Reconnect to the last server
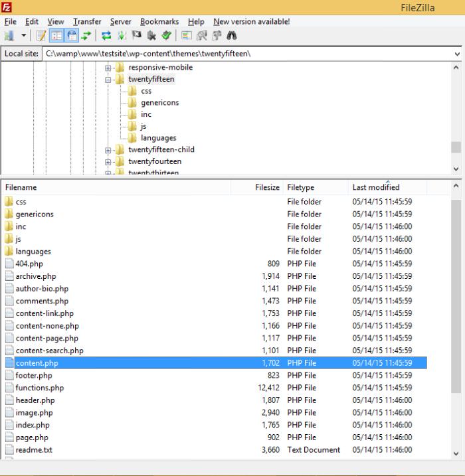This screenshot has height=476, width=465. 167,36
